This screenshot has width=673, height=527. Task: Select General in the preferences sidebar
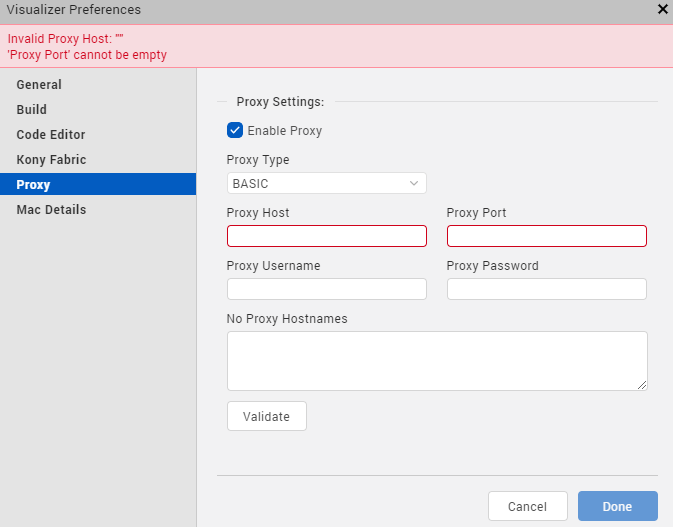pyautogui.click(x=39, y=85)
